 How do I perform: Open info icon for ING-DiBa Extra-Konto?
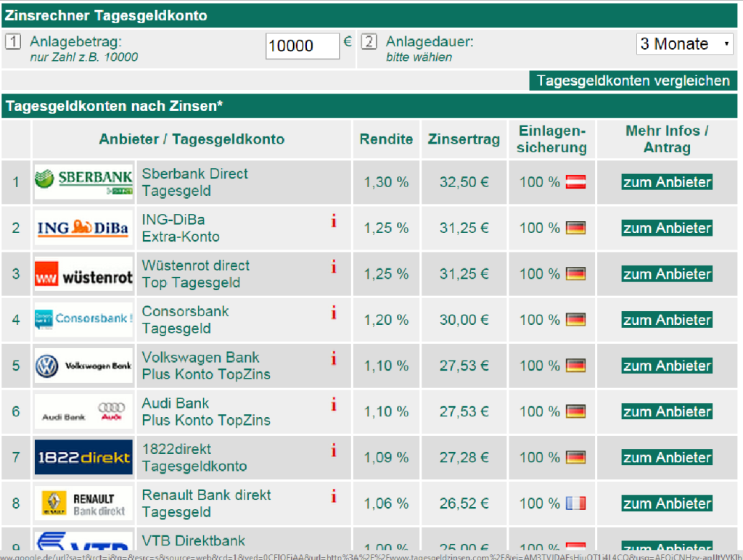334,221
